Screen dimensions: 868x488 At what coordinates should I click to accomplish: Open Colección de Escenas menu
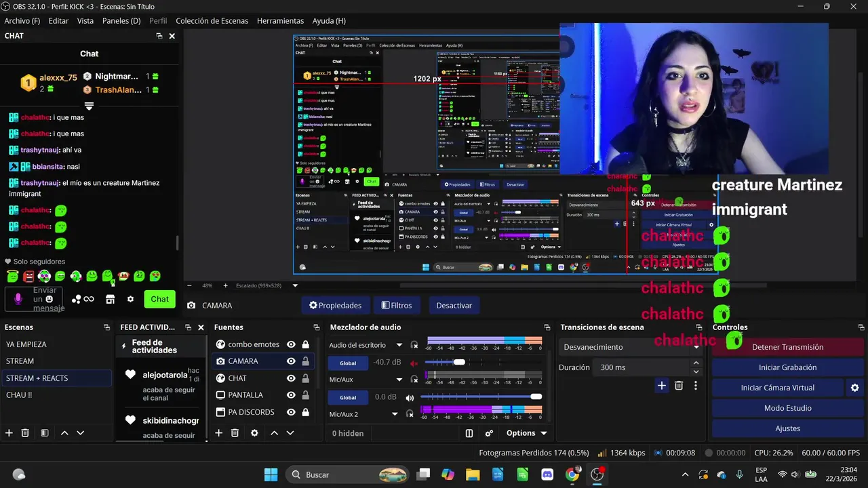pyautogui.click(x=212, y=21)
